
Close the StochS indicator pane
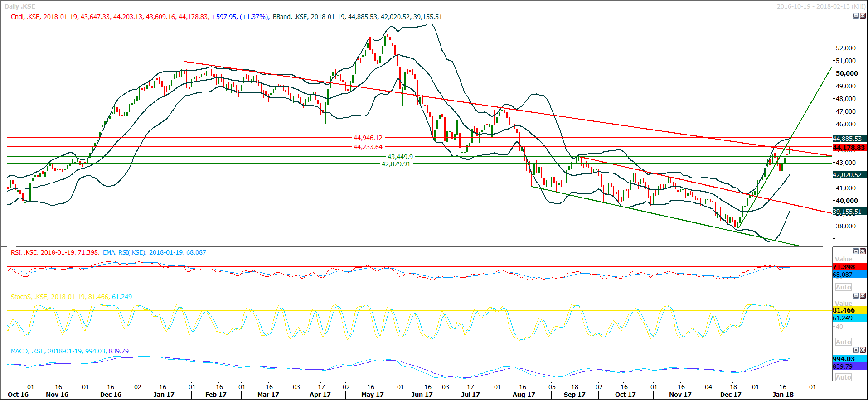pos(863,295)
